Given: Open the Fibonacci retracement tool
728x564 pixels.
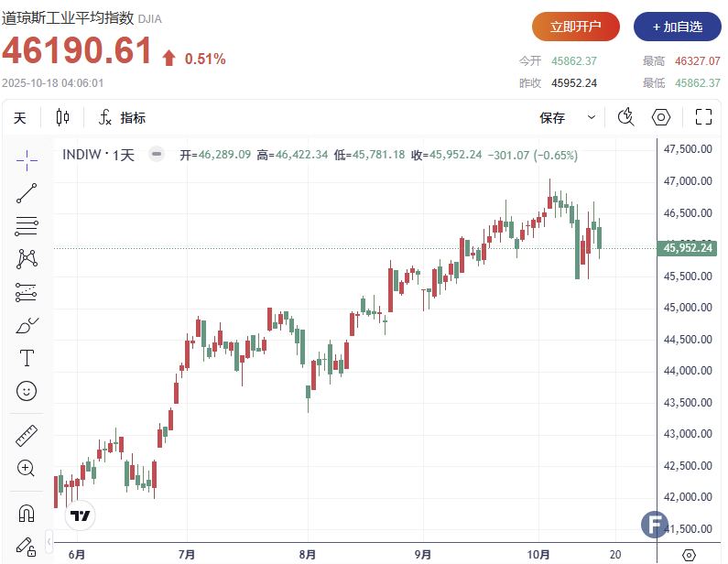Looking at the screenshot, I should point(27,226).
